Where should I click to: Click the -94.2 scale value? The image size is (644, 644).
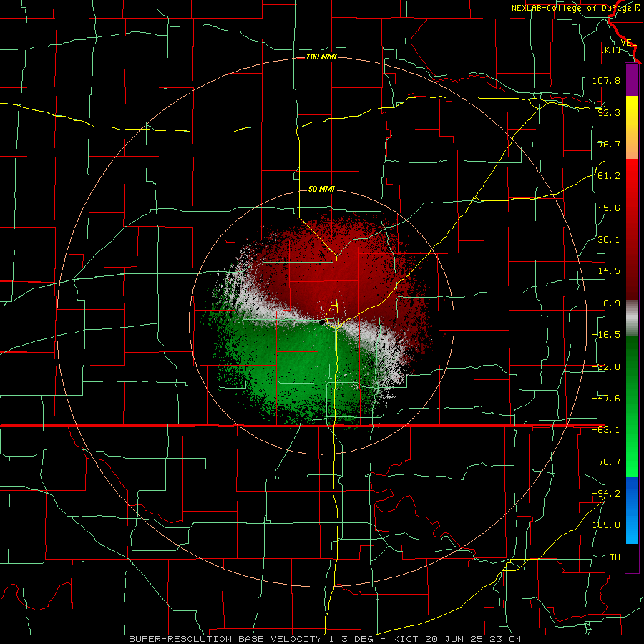[606, 493]
